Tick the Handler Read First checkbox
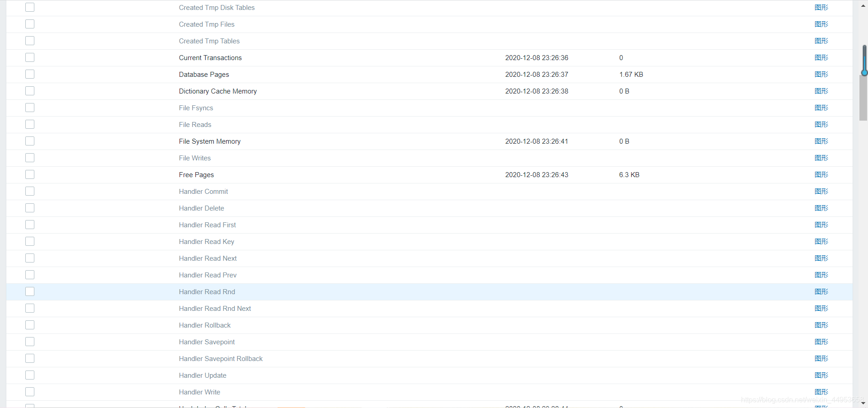 [x=30, y=225]
